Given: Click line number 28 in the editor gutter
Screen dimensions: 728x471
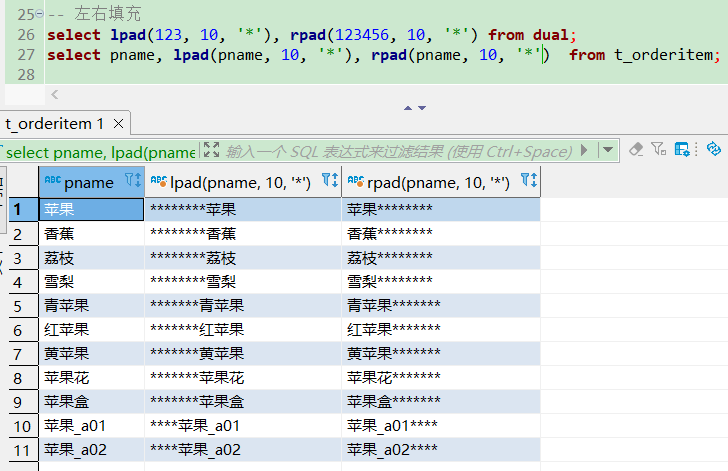Looking at the screenshot, I should 26,75.
